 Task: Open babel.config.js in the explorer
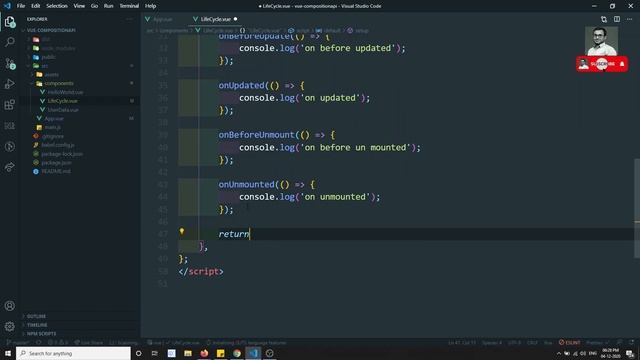pyautogui.click(x=58, y=145)
